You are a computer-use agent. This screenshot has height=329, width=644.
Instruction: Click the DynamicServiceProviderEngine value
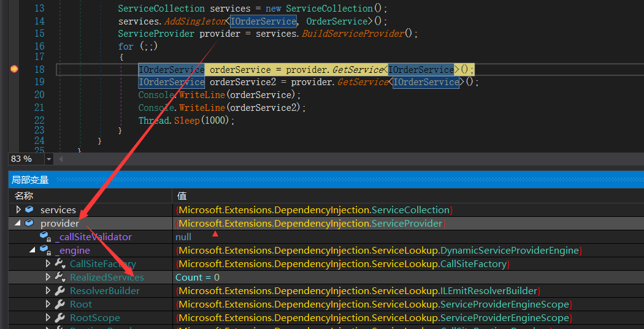378,250
